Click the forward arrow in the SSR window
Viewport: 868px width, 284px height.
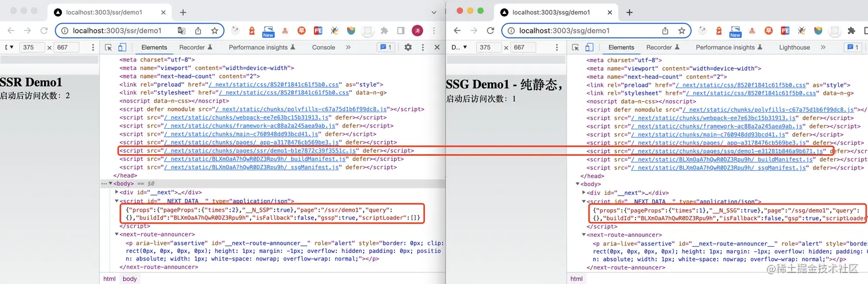[28, 30]
